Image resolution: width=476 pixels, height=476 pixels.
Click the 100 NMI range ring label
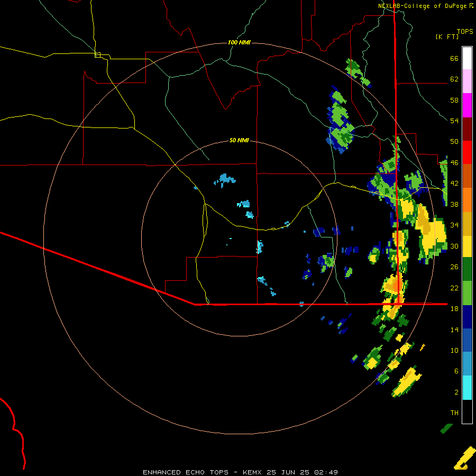point(239,42)
